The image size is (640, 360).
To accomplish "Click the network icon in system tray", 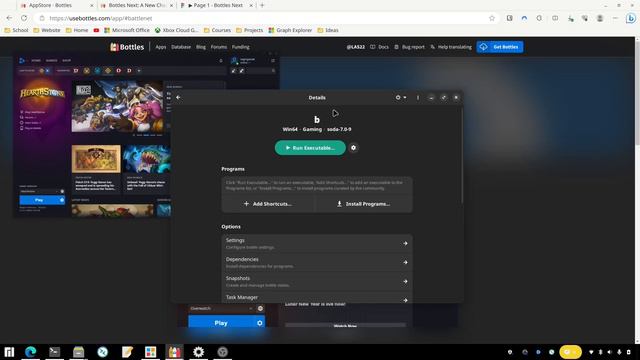I will point(591,352).
